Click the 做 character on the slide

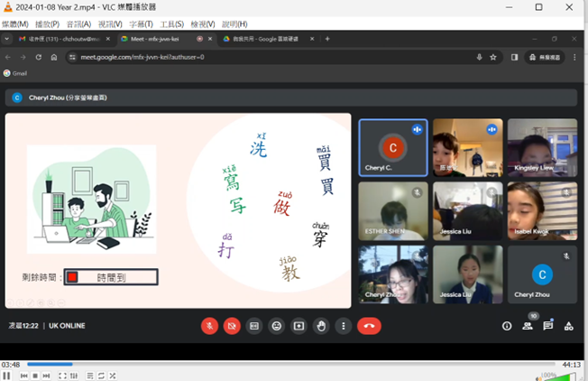pos(281,208)
